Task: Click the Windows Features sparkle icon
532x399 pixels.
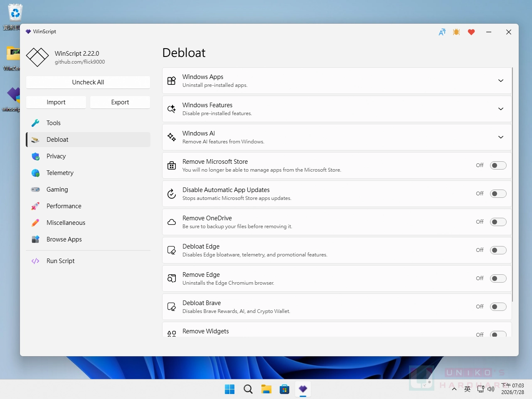Action: point(172,109)
